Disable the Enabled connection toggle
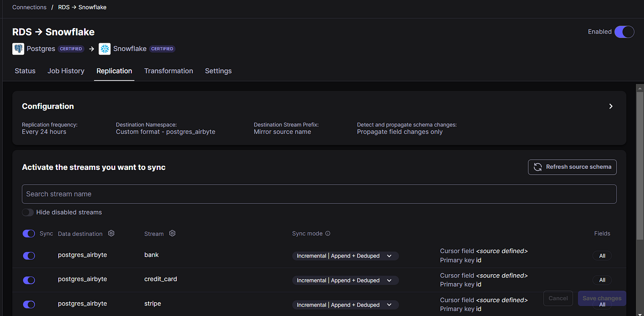 click(624, 32)
